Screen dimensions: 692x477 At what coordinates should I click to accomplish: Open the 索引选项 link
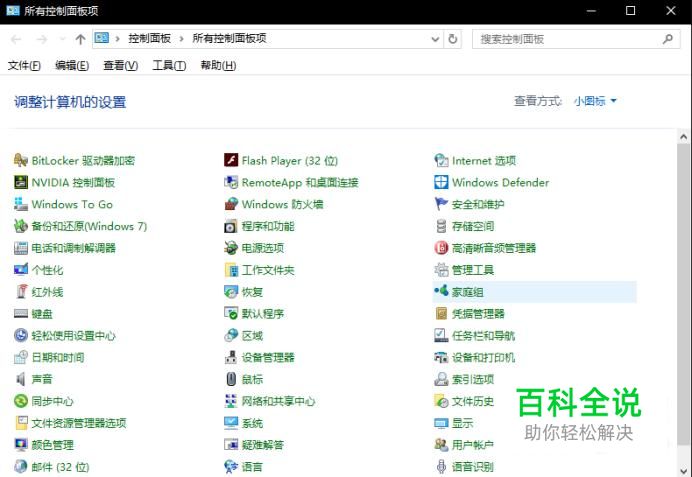[473, 379]
